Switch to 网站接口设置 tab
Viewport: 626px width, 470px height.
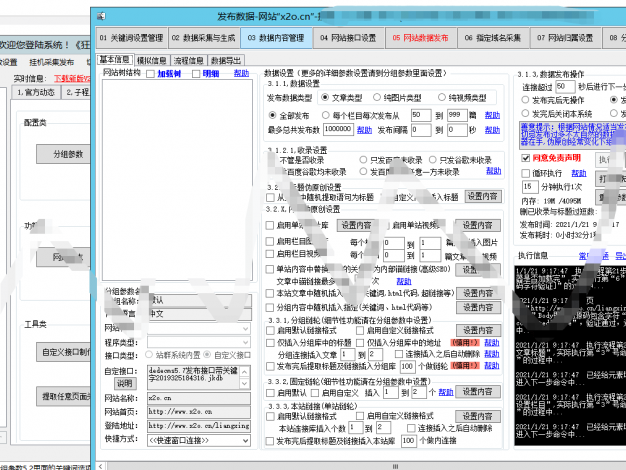348,37
